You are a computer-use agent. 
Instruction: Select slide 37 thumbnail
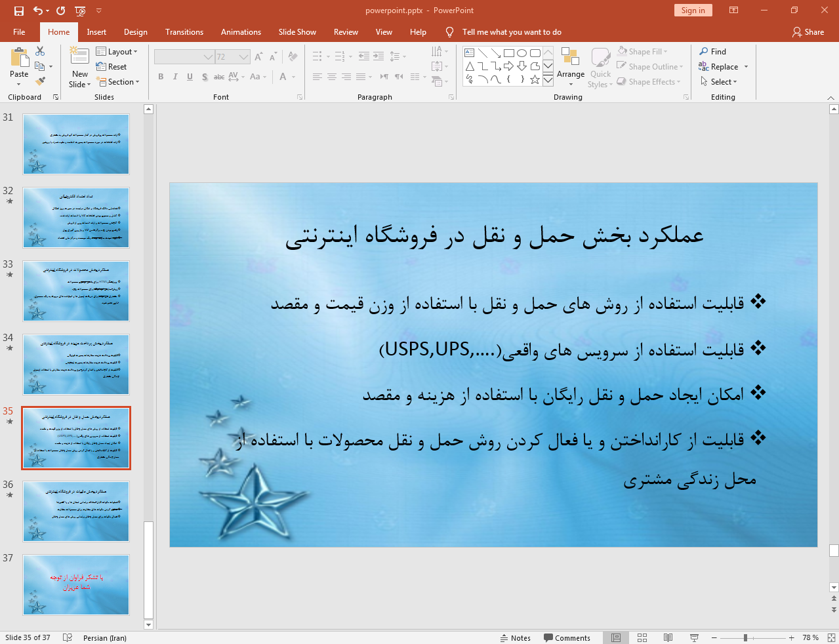pos(76,585)
